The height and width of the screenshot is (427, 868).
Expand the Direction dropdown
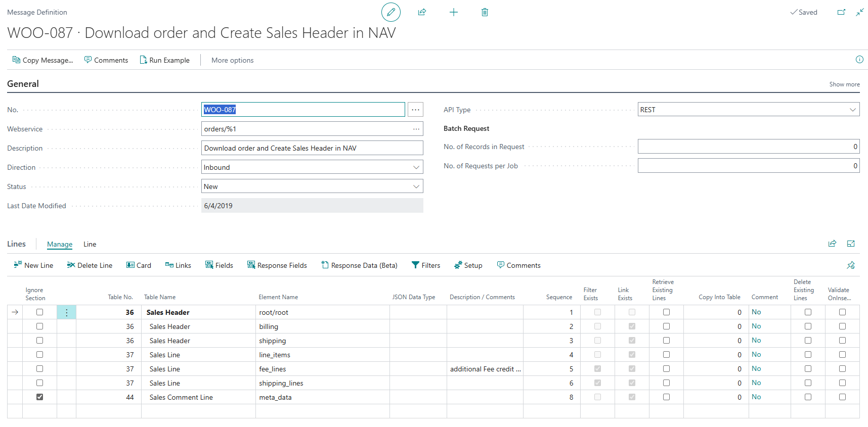416,167
